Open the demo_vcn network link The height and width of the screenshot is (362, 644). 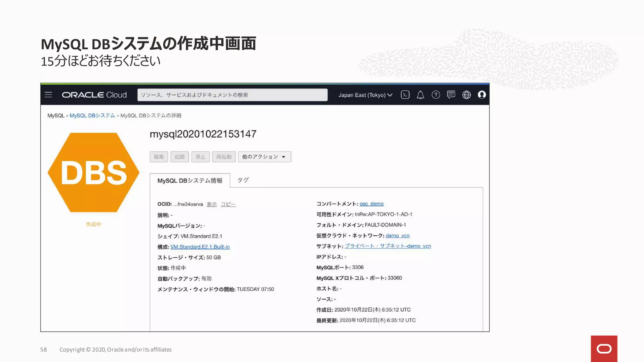397,235
